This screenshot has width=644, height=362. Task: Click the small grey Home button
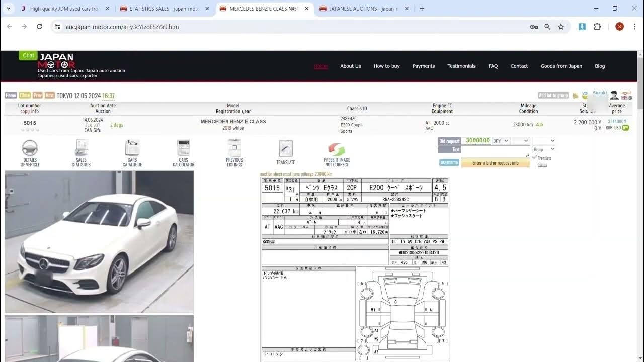pos(11,95)
